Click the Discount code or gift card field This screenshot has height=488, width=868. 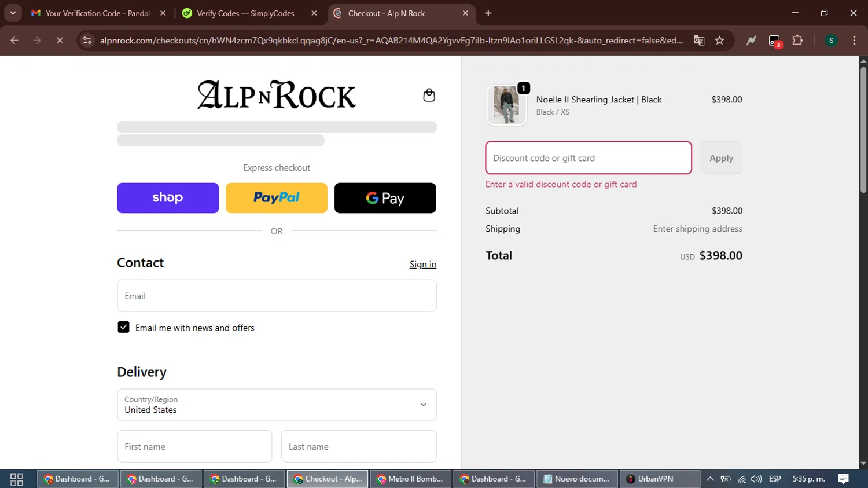[x=589, y=157]
